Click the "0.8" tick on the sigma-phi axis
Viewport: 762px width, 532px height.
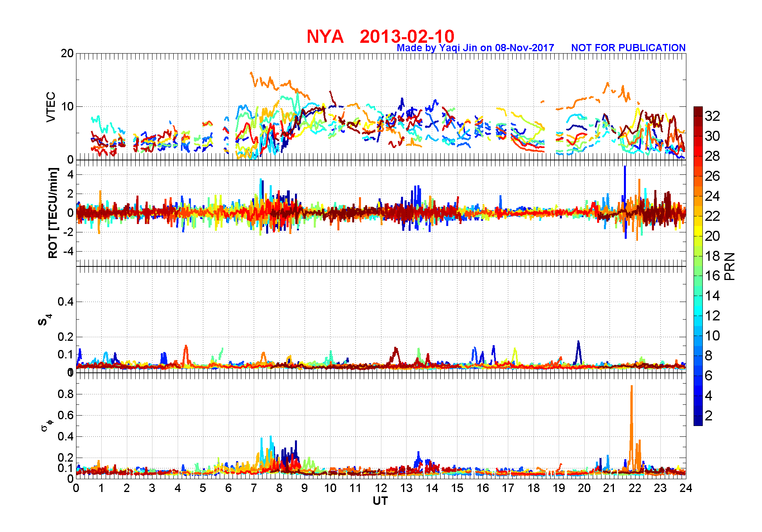66,394
